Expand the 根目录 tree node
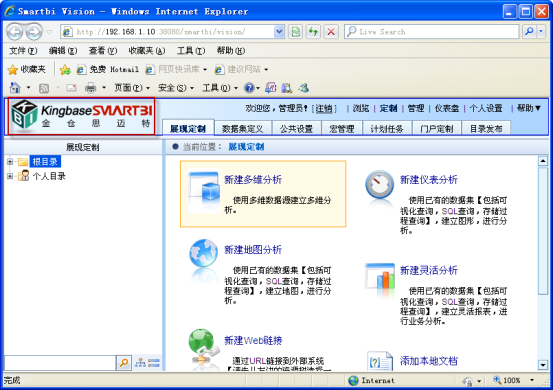Viewport: 553px width, 390px height. coord(10,162)
